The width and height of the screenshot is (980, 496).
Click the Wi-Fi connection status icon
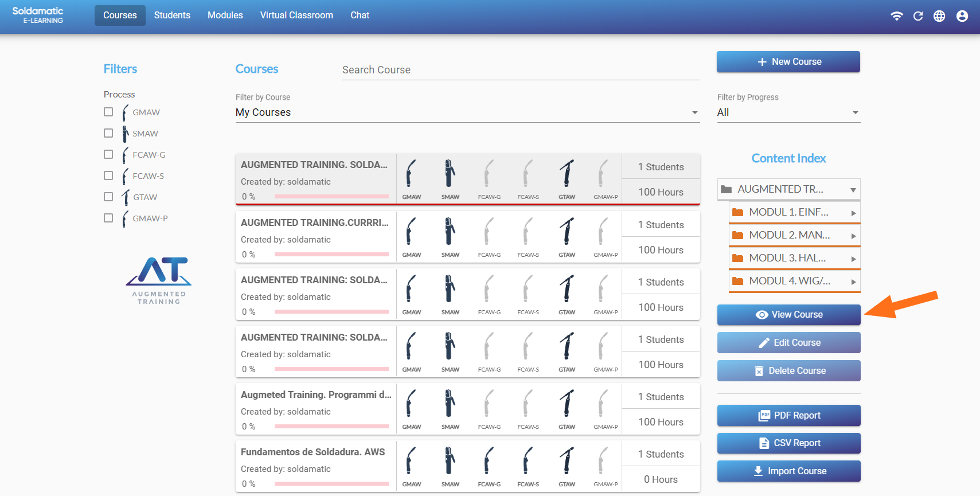pos(896,16)
